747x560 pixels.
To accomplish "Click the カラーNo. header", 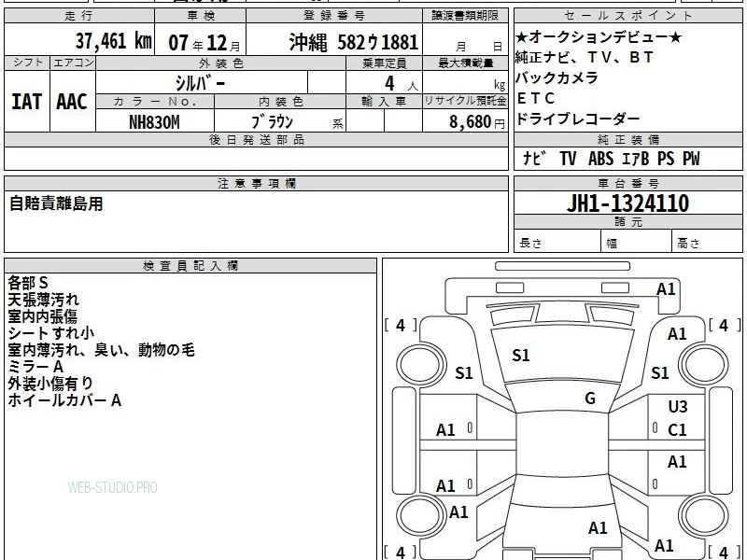I will (155, 102).
